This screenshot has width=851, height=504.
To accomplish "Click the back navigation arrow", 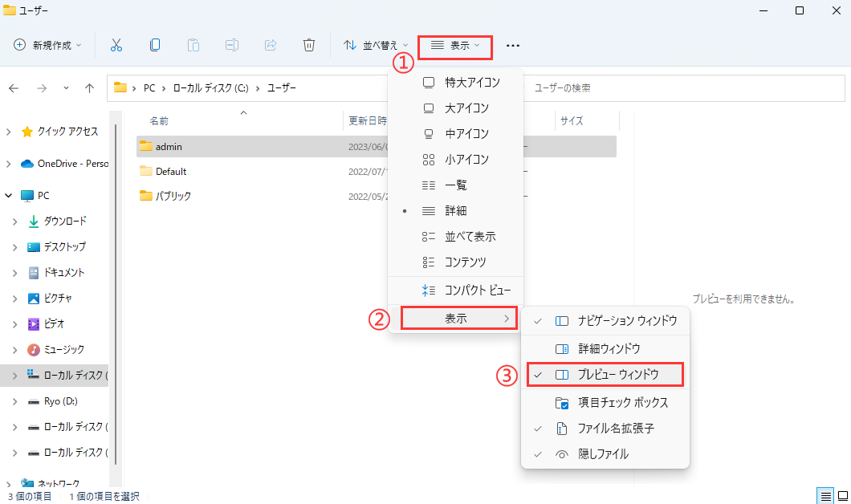I will [x=14, y=88].
